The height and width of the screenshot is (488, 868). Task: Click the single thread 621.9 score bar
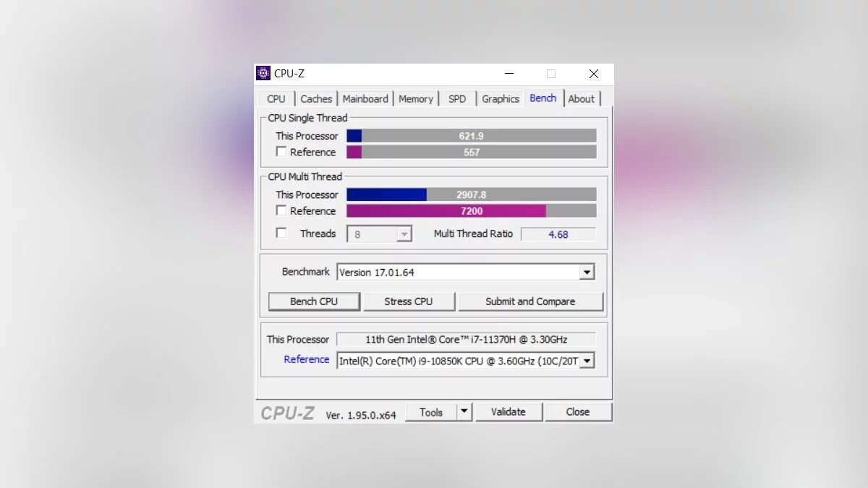point(472,136)
